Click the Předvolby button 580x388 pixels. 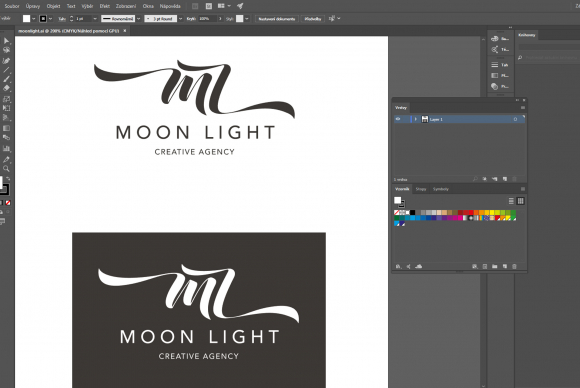click(x=313, y=18)
